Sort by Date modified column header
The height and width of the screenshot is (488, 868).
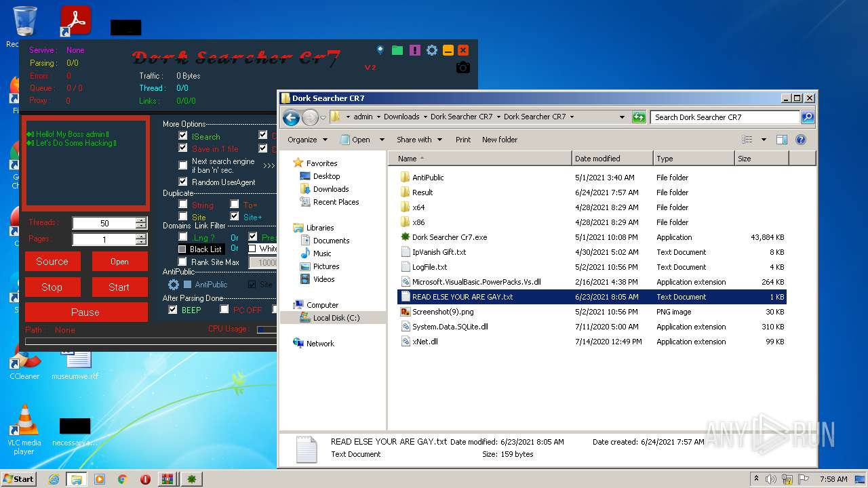[612, 159]
